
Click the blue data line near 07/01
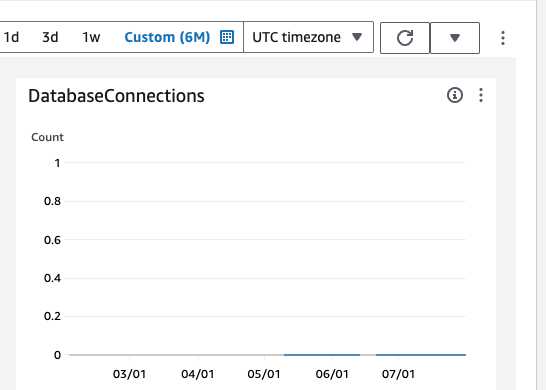421,355
